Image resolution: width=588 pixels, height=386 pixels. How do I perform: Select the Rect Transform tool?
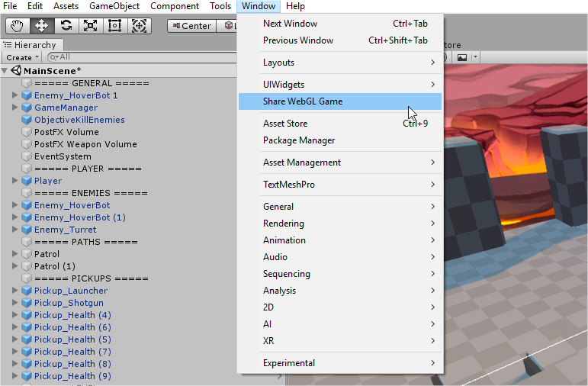click(114, 25)
